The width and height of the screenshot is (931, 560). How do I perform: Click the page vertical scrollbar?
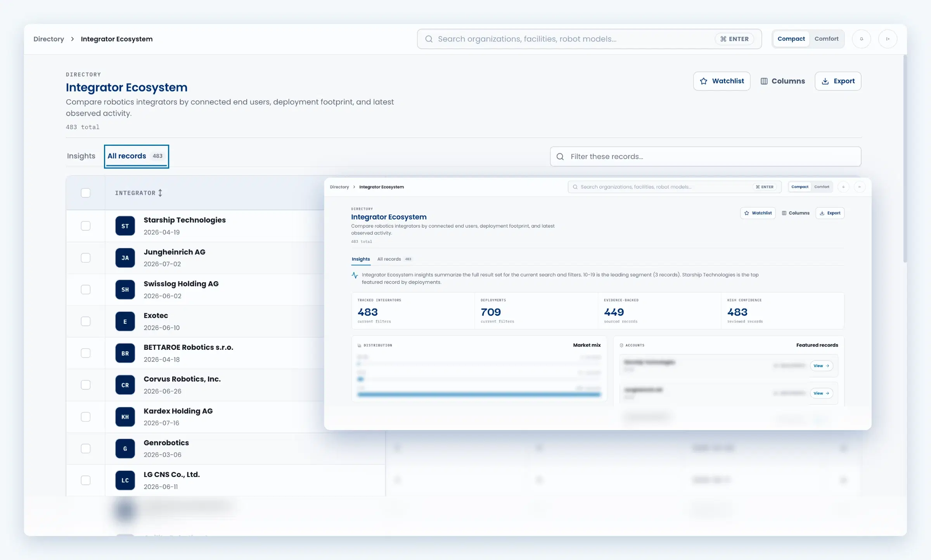(x=905, y=159)
